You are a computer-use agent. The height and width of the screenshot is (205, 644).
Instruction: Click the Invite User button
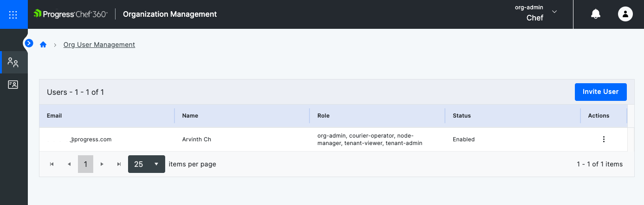(x=600, y=92)
